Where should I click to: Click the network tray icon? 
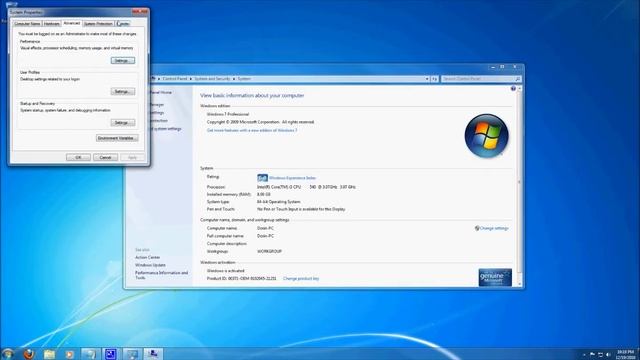[x=600, y=354]
